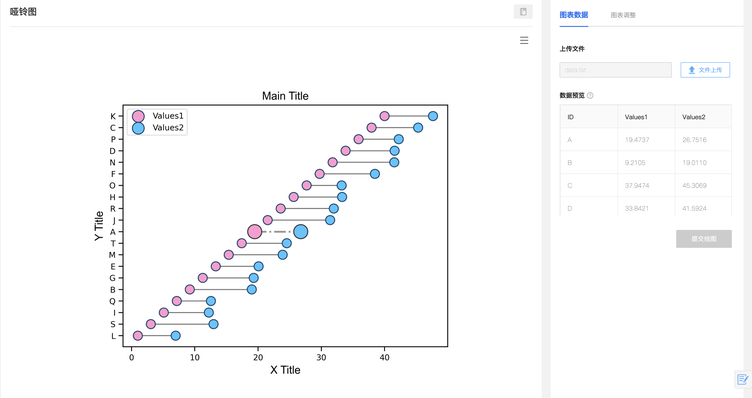Click the blue Values2 legend marker
752x398 pixels.
[x=138, y=128]
